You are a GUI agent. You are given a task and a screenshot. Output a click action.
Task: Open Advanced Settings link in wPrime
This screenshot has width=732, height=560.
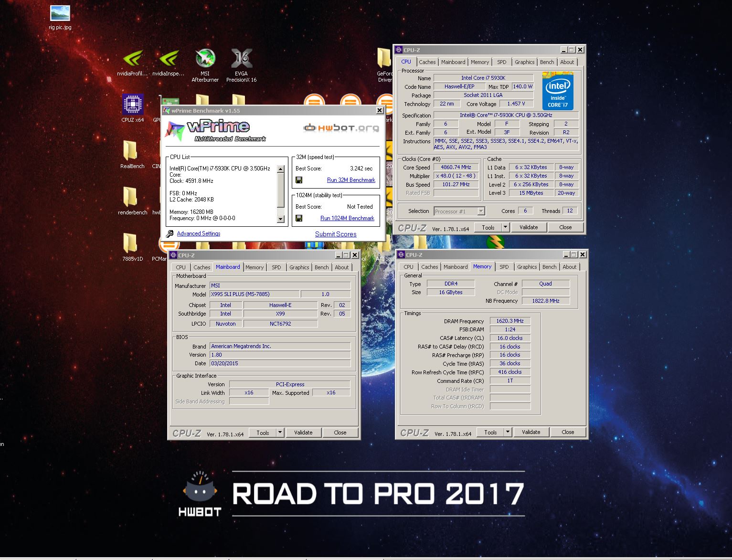(199, 233)
